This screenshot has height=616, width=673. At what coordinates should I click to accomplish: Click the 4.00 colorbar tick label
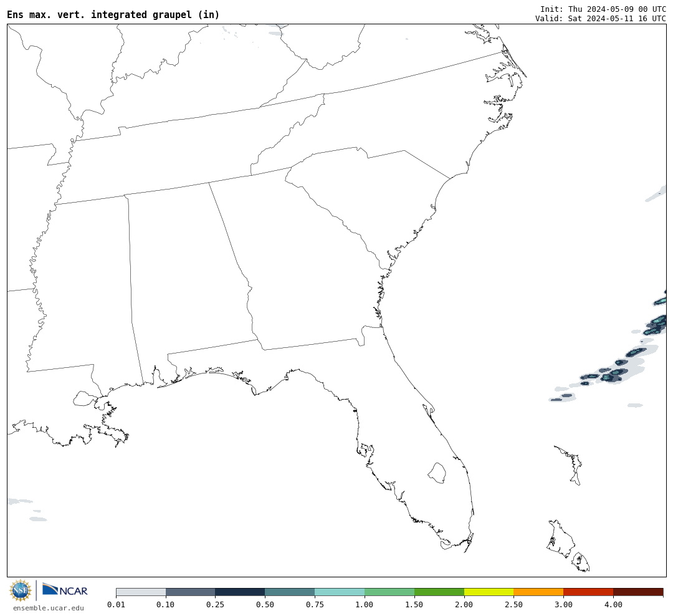pyautogui.click(x=613, y=604)
